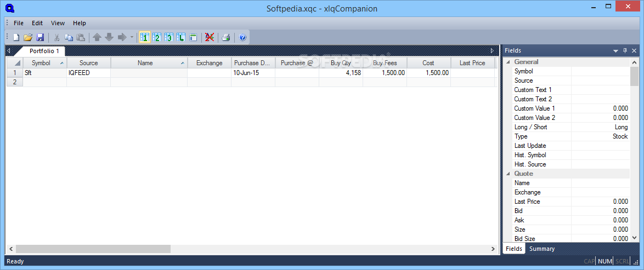Click the Paste clipboard icon
The height and width of the screenshot is (270, 644).
tap(81, 37)
